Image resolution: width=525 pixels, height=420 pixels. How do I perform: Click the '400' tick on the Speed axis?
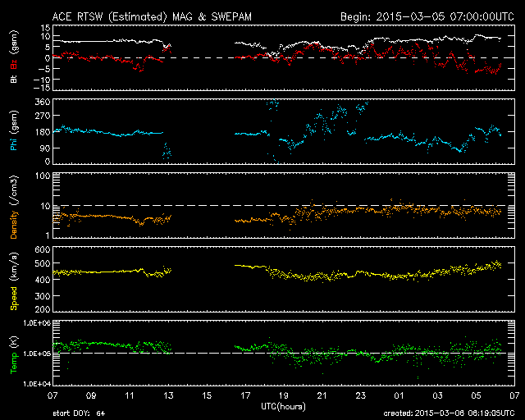click(43, 280)
